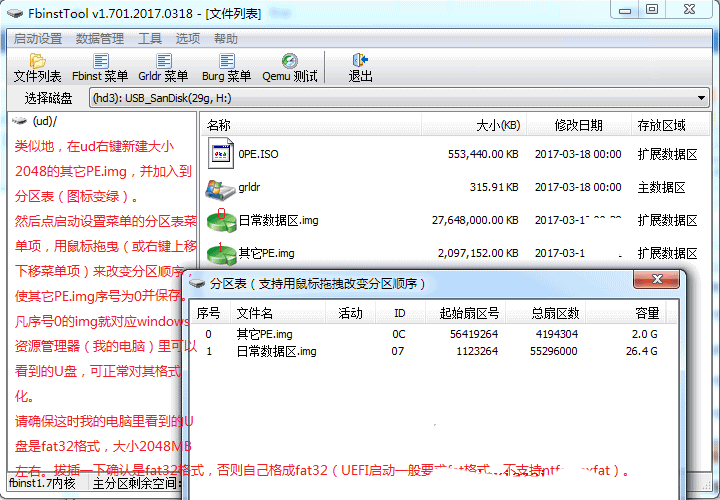This screenshot has height=500, width=720.
Task: Click the 26.4 G capacity cell
Action: point(641,351)
